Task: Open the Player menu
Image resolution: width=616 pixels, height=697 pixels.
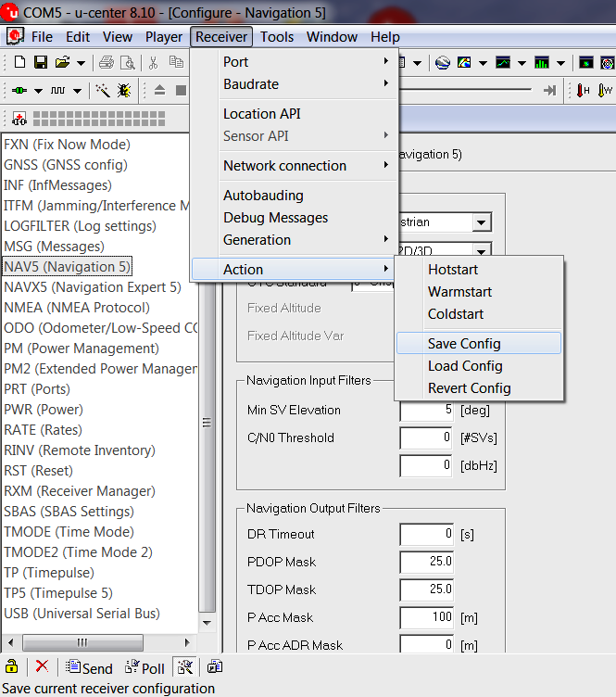Action: (164, 37)
